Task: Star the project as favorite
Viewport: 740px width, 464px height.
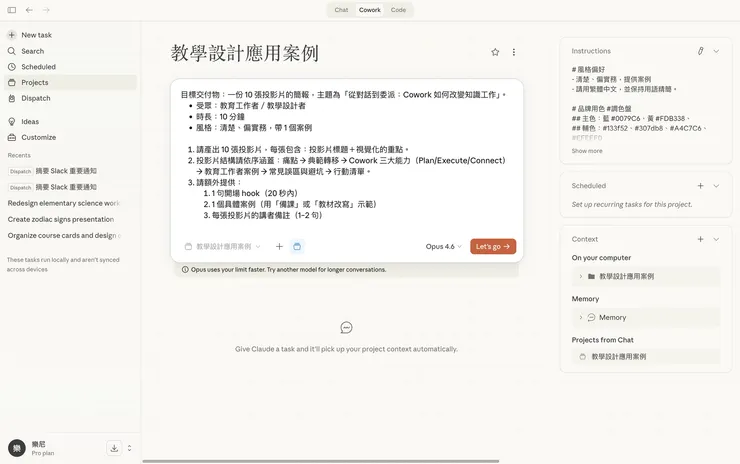Action: [495, 52]
